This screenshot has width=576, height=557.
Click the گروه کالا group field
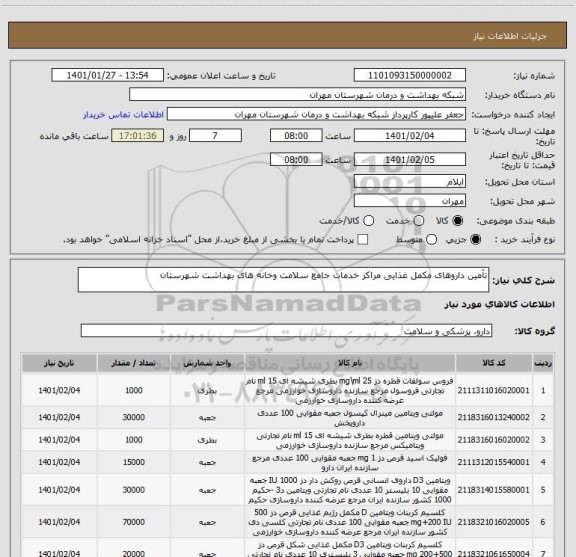[286, 331]
